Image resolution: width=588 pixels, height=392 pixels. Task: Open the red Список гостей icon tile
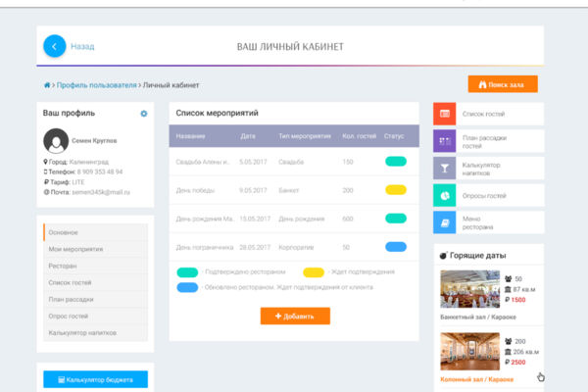coord(444,114)
